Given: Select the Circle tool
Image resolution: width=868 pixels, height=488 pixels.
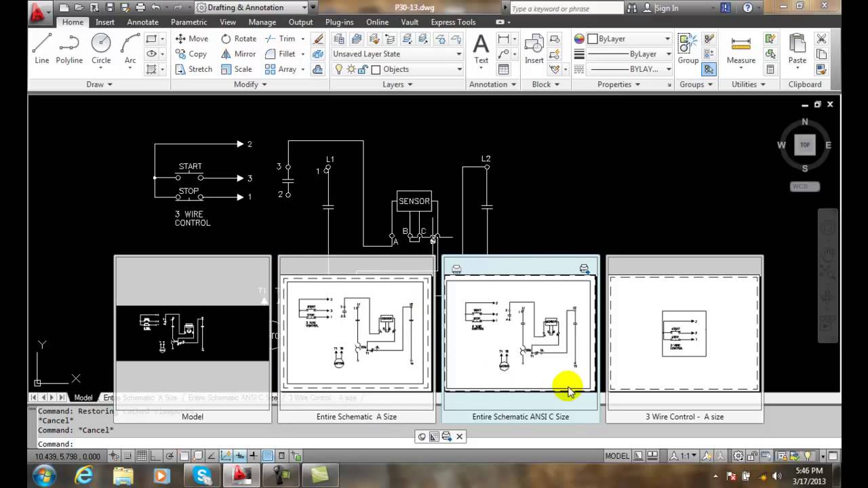Looking at the screenshot, I should (101, 49).
